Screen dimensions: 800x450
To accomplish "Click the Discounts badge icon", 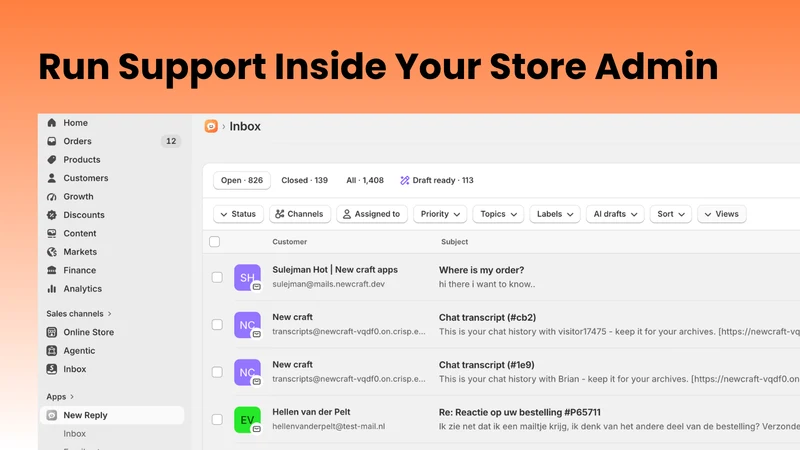I will pyautogui.click(x=52, y=215).
